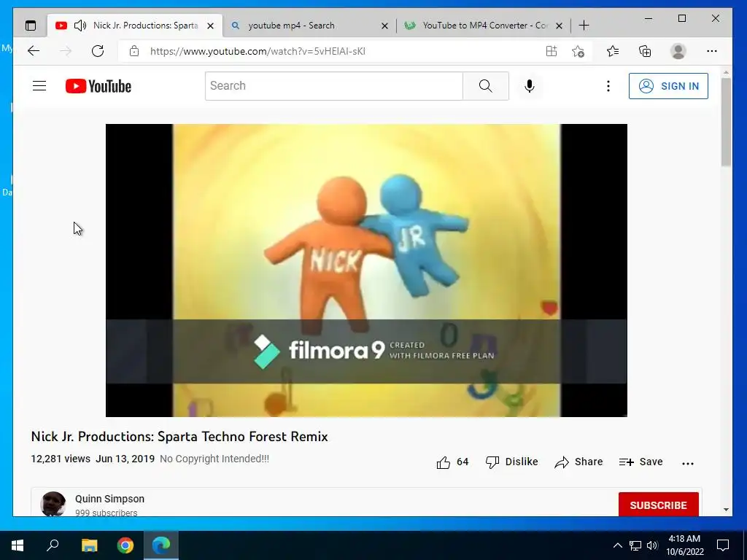Open the Quinn Simpson channel link
The height and width of the screenshot is (560, 747).
(x=109, y=499)
